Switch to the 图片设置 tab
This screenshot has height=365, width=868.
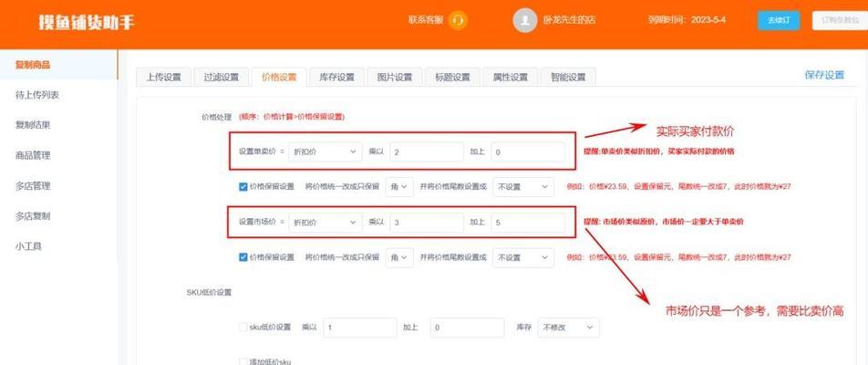(395, 77)
